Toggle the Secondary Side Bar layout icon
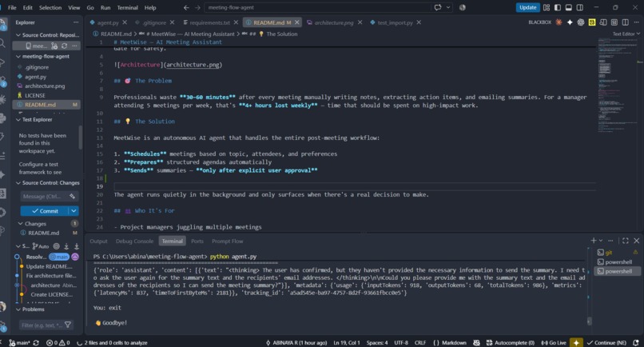 tap(579, 7)
